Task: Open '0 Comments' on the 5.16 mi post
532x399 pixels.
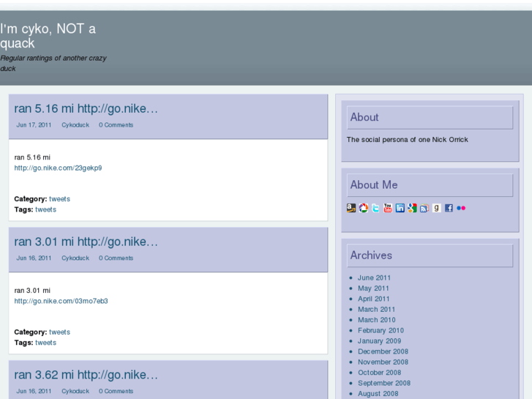Action: [116, 125]
